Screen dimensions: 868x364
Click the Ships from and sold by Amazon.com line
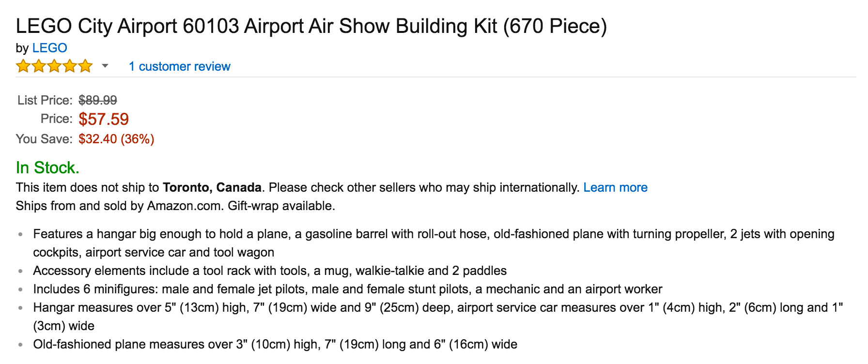175,206
